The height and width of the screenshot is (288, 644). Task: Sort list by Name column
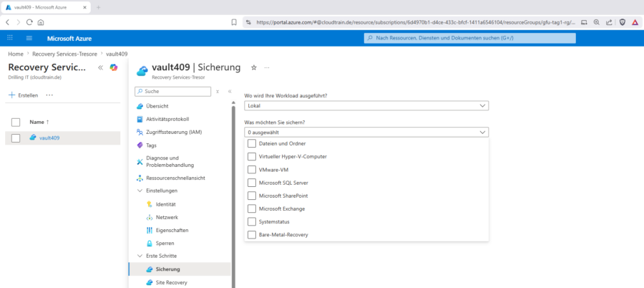click(x=39, y=123)
